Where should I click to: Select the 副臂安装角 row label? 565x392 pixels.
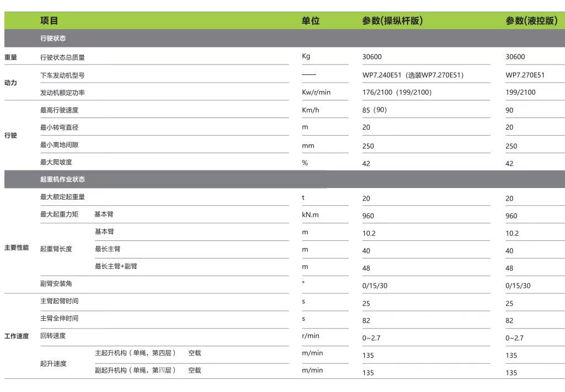pos(56,283)
